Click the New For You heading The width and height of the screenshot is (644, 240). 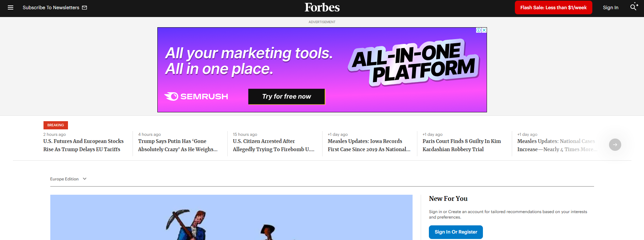[x=448, y=198]
